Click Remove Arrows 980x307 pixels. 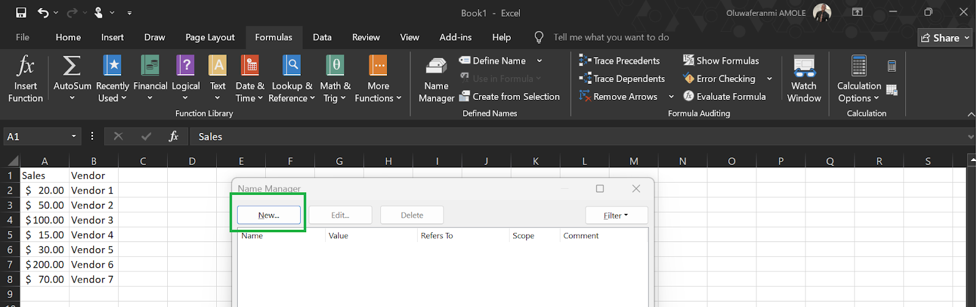tap(618, 96)
